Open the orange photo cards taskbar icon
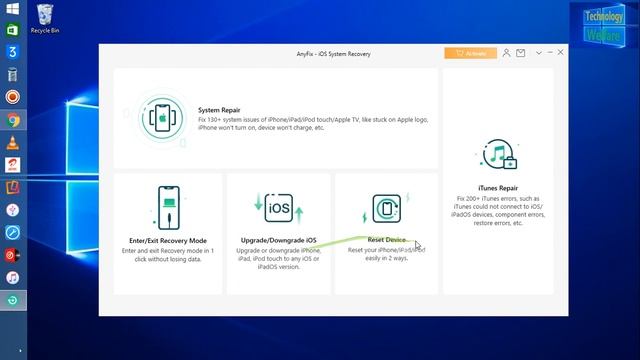Screen dimensions: 640x360 click(13, 187)
